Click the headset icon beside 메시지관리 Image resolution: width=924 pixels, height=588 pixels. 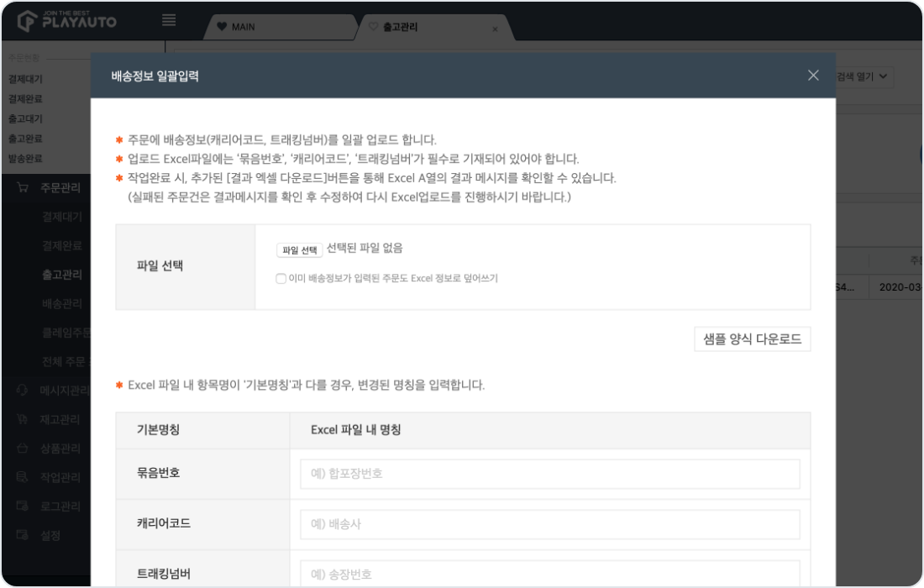coord(23,391)
